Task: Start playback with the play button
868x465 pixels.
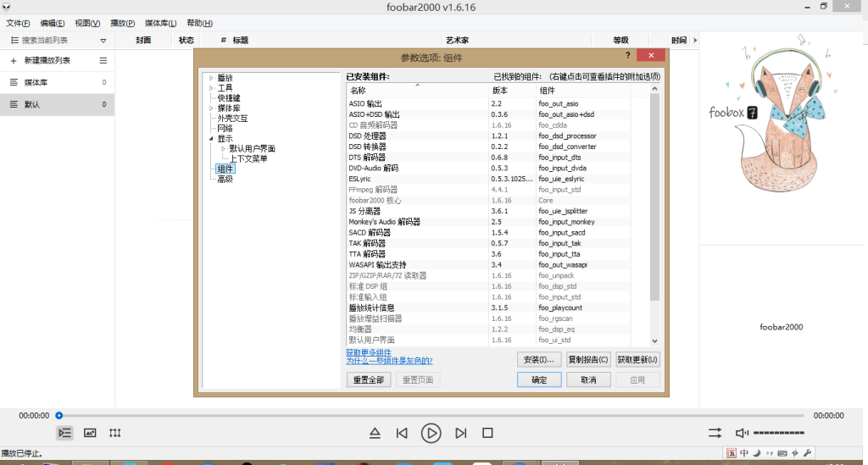Action: point(431,433)
